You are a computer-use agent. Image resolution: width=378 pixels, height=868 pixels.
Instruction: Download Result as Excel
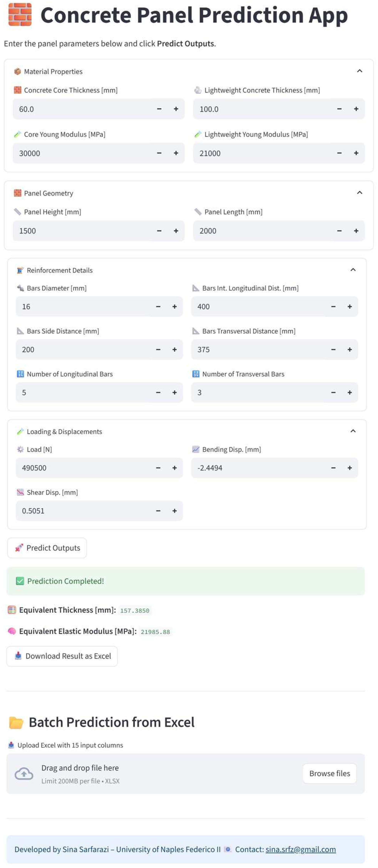point(62,656)
